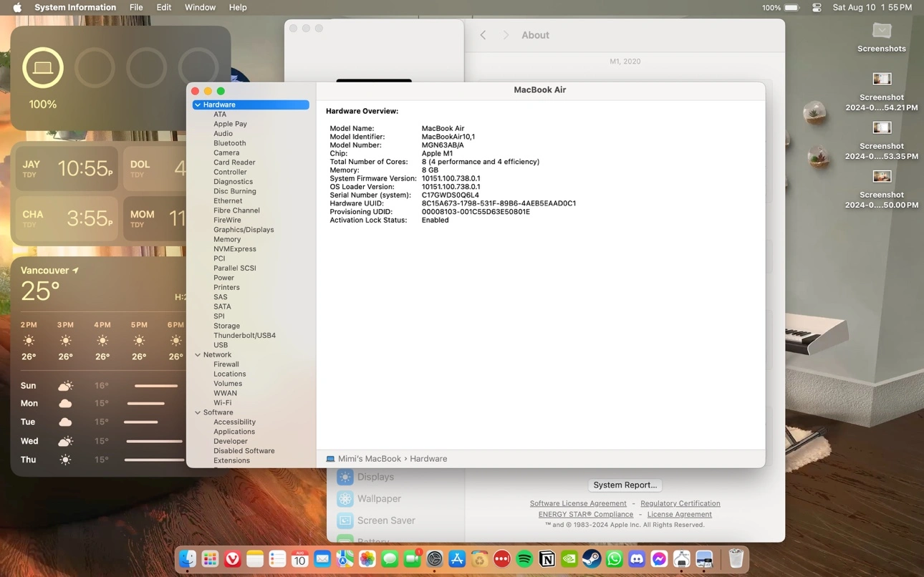Image resolution: width=924 pixels, height=577 pixels.
Task: Launch NVIDIA GeForce NOW from dock
Action: pyautogui.click(x=569, y=559)
